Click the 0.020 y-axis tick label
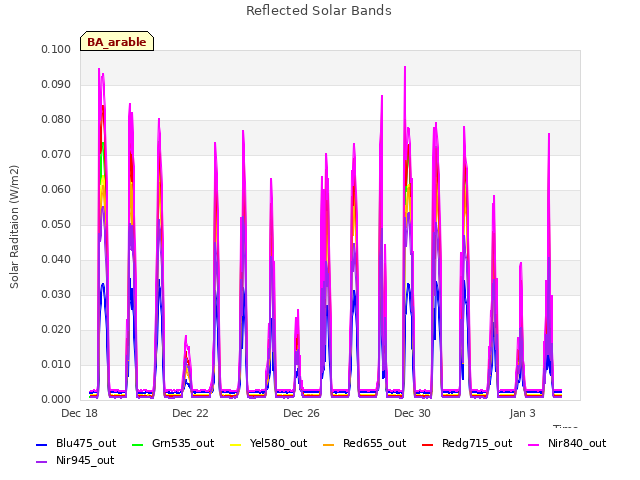 (56, 329)
